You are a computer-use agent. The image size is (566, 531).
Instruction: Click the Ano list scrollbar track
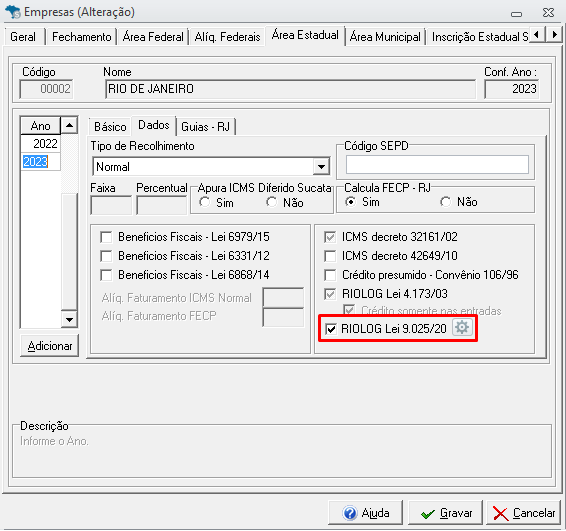point(69,253)
